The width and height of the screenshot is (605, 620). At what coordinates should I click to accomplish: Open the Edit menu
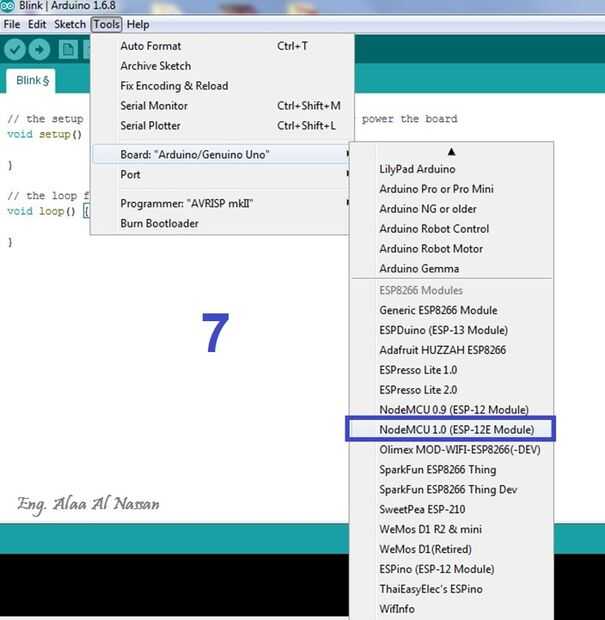[37, 25]
